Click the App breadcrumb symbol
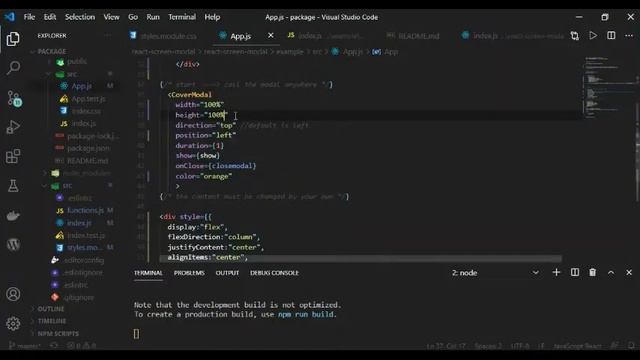Image resolution: width=640 pixels, height=360 pixels. [386, 52]
